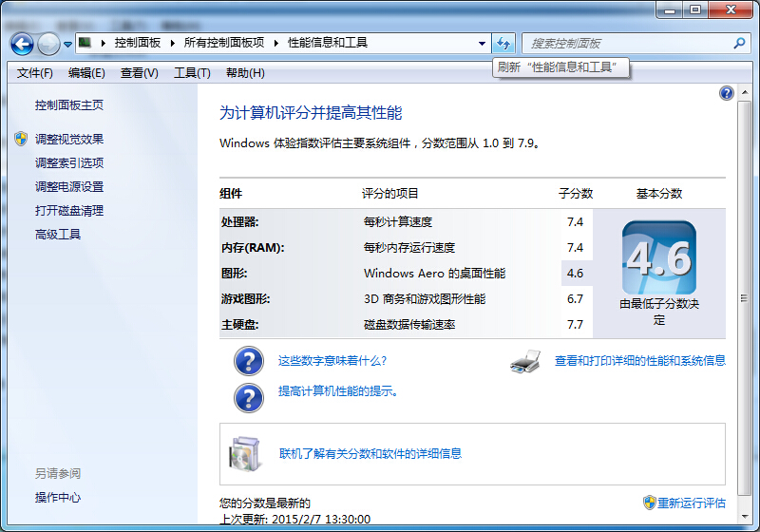Expand the arrow before 控制面板 breadcrumb

pyautogui.click(x=104, y=43)
